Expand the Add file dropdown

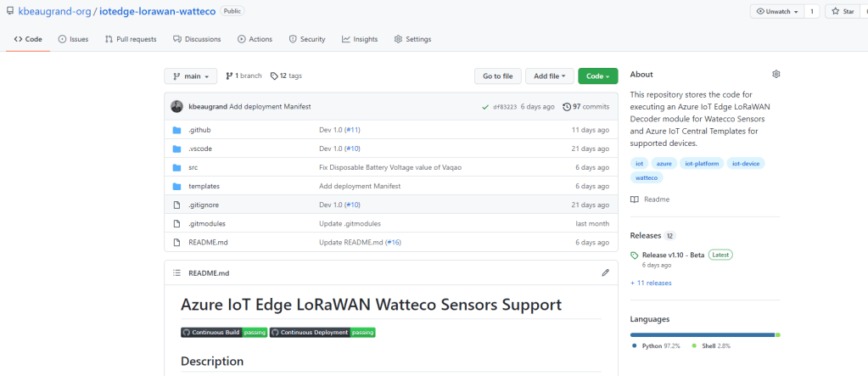pos(550,76)
